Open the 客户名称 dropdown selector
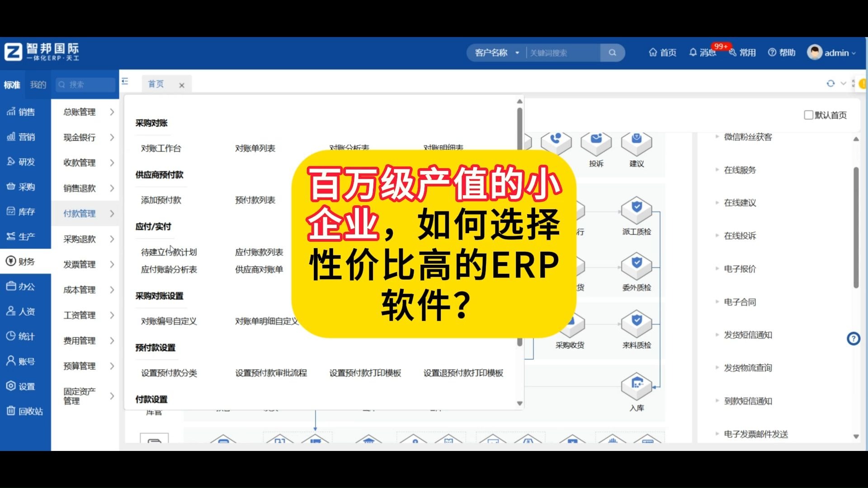This screenshot has width=868, height=488. [496, 52]
